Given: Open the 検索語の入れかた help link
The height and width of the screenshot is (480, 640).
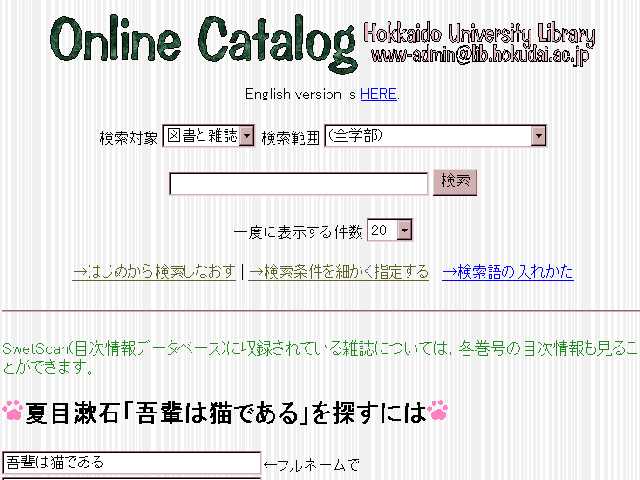Looking at the screenshot, I should click(508, 272).
